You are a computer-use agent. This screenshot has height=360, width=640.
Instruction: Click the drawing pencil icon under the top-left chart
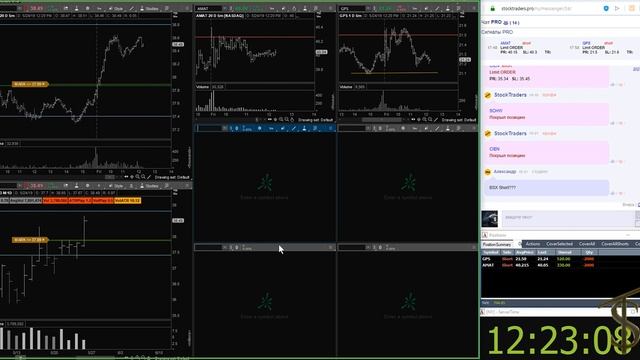click(x=149, y=177)
